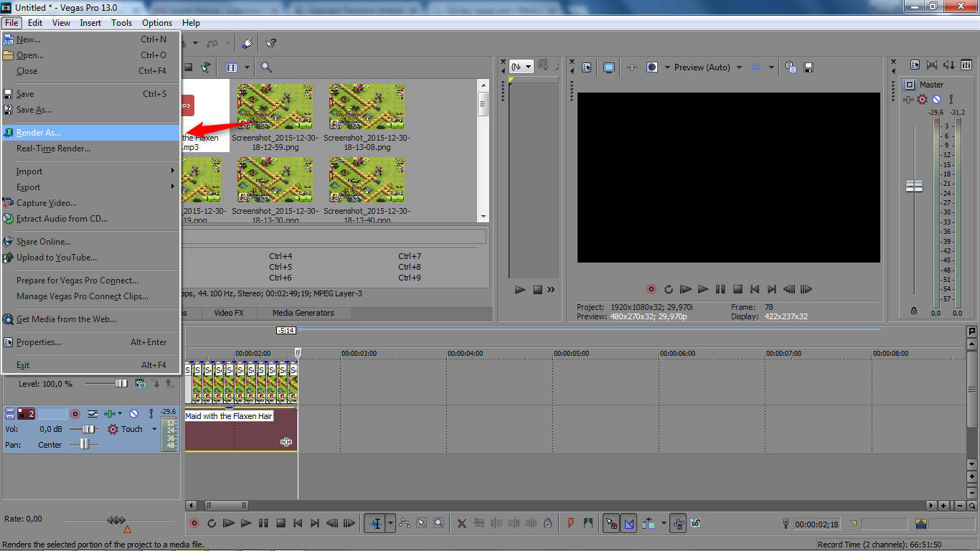This screenshot has height=551, width=980.
Task: Lock the Master fader channels with the padlock
Action: pos(913,311)
